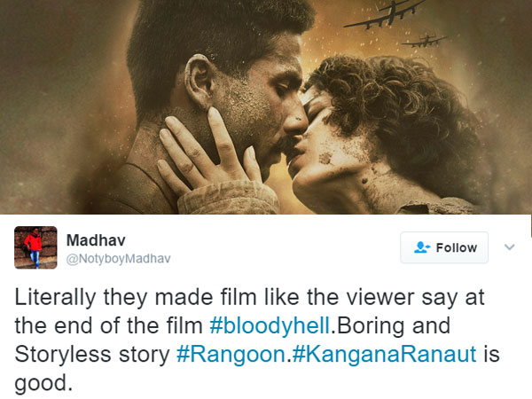Viewport: 532px width, 399px height.
Task: Click the phrase "Storyless story" in tweet
Action: click(92, 355)
